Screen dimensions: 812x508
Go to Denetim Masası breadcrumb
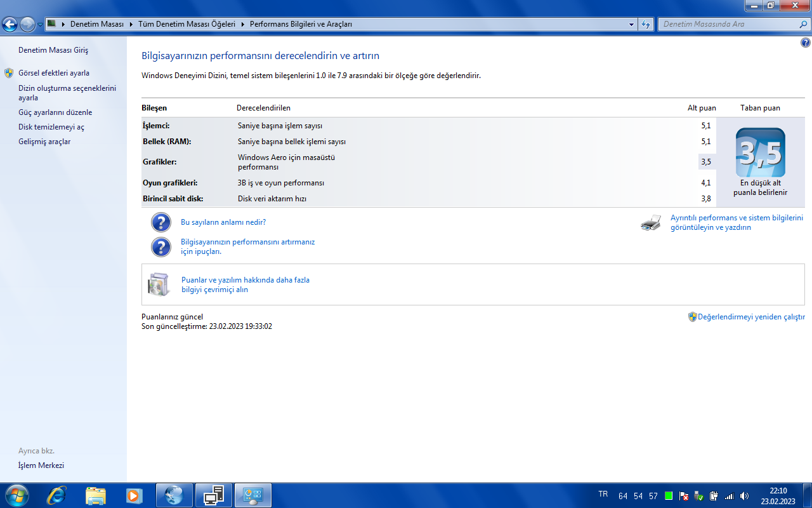pos(96,24)
